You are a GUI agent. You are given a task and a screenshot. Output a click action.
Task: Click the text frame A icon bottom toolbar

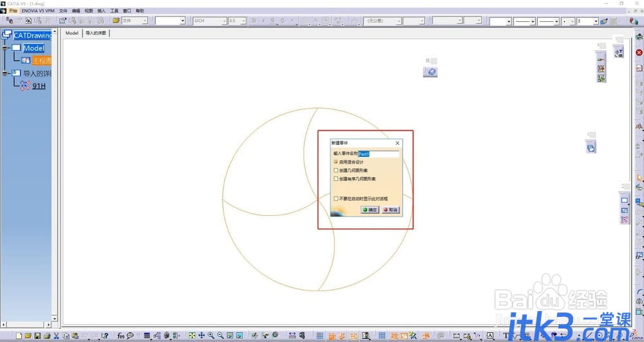(x=490, y=336)
